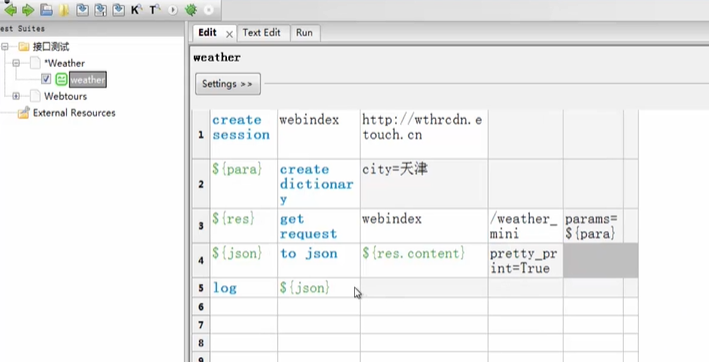Viewport: 709px width, 362px height.
Task: Collapse the 接口测试 root folder
Action: coord(5,47)
